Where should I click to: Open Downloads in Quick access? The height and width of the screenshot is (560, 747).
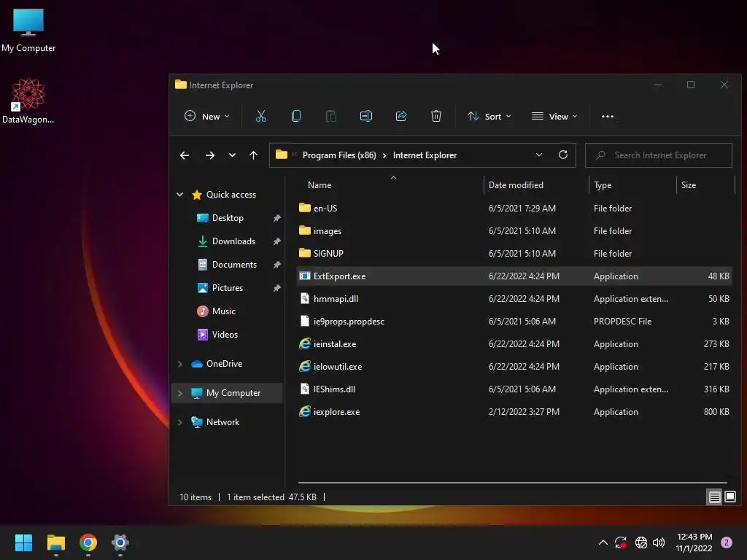click(233, 241)
